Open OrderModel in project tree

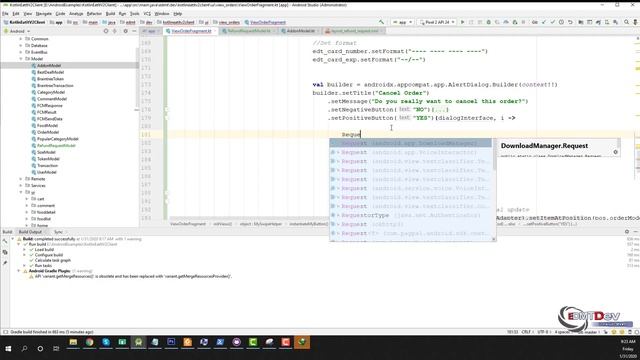[x=48, y=132]
